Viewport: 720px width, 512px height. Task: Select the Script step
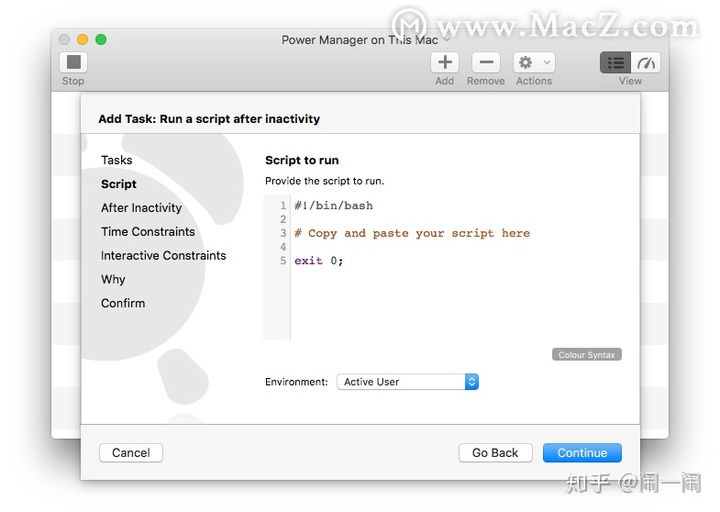118,184
